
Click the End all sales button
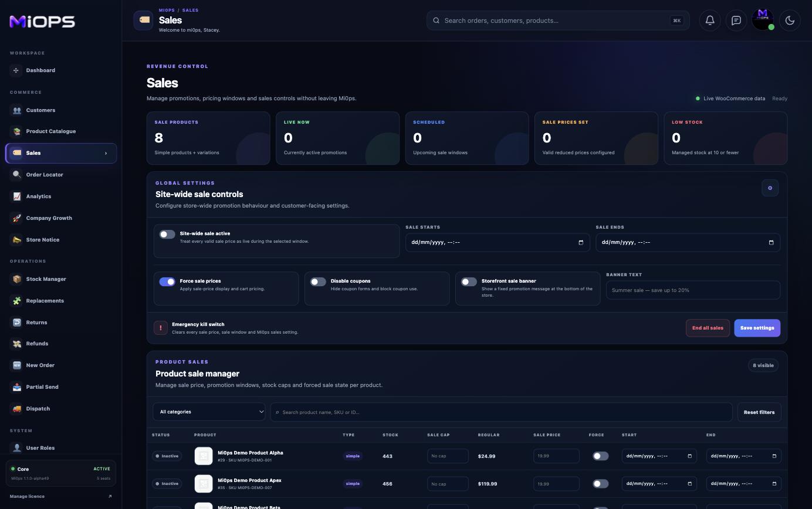[x=708, y=328]
